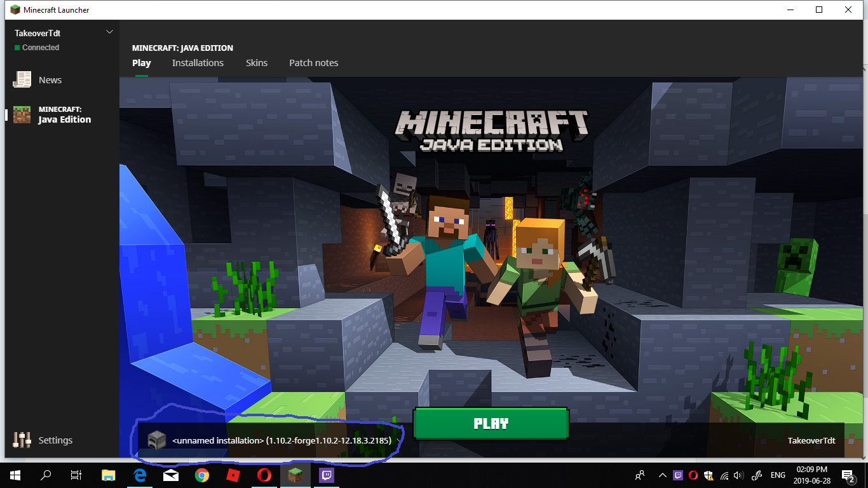
Task: Open the Windows Start menu
Action: click(15, 475)
